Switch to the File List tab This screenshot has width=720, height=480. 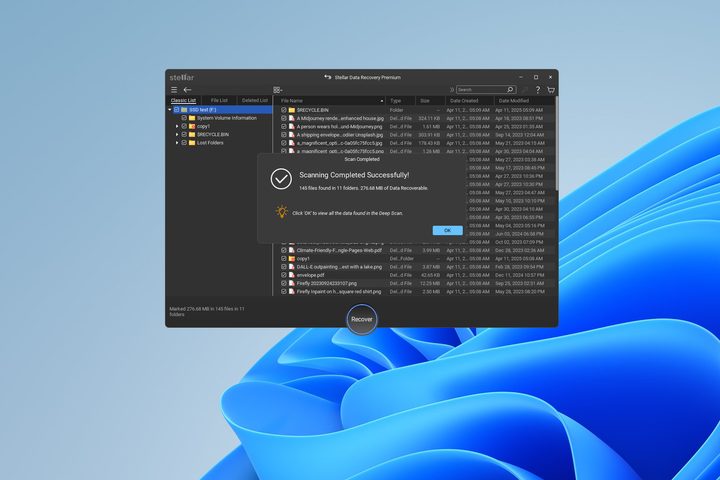coord(219,100)
